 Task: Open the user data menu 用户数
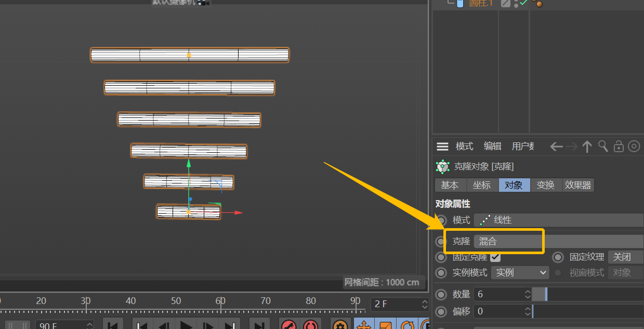523,147
